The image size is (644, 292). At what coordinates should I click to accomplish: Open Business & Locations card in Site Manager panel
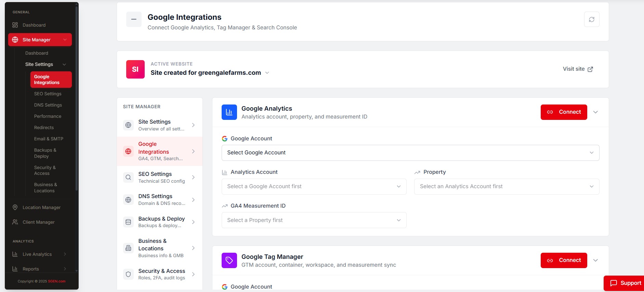pyautogui.click(x=160, y=248)
